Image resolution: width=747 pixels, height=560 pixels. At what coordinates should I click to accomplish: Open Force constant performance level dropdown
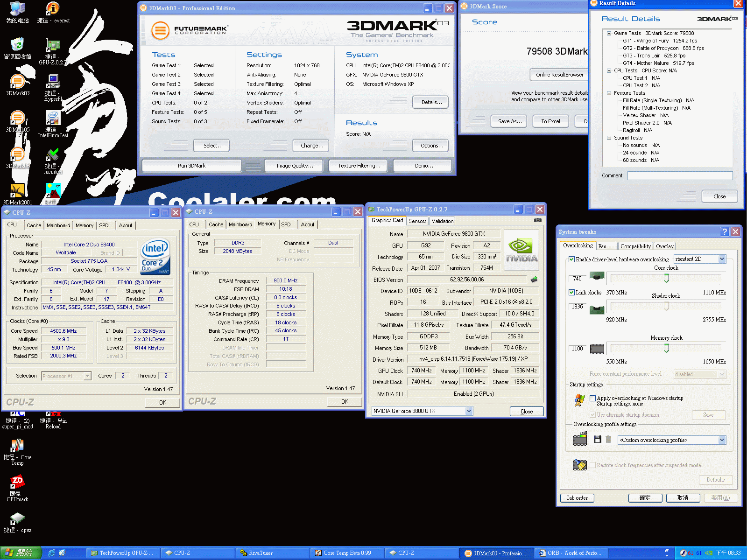click(722, 374)
